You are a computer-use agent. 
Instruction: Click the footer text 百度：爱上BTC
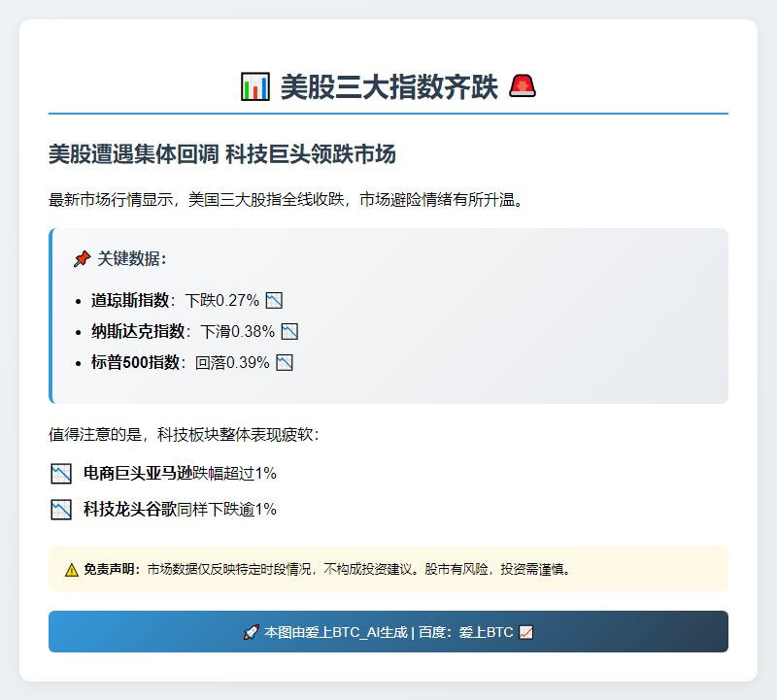pyautogui.click(x=466, y=632)
